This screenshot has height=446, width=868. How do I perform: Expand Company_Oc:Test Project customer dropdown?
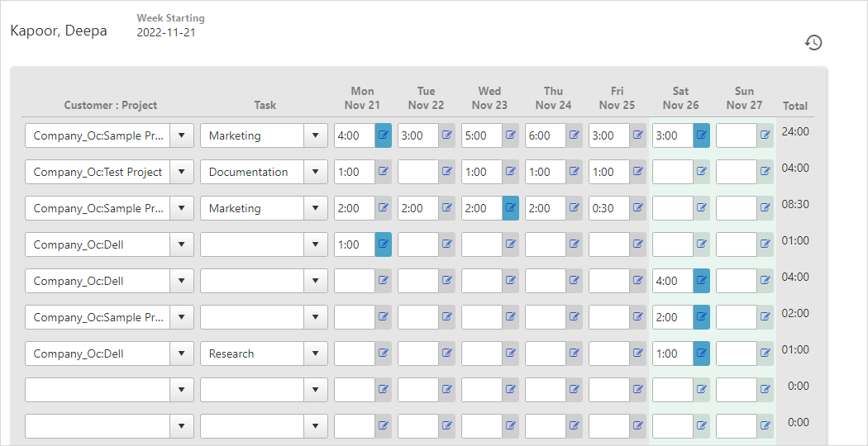coord(182,172)
